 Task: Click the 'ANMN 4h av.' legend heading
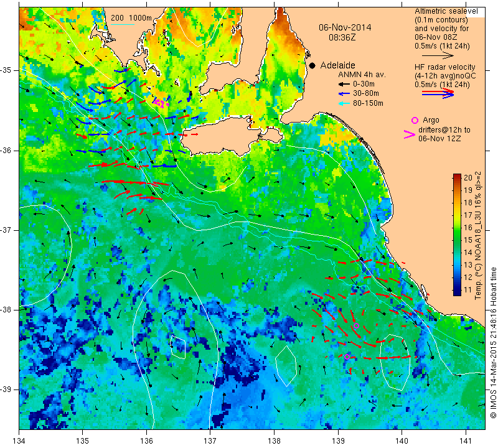point(362,75)
